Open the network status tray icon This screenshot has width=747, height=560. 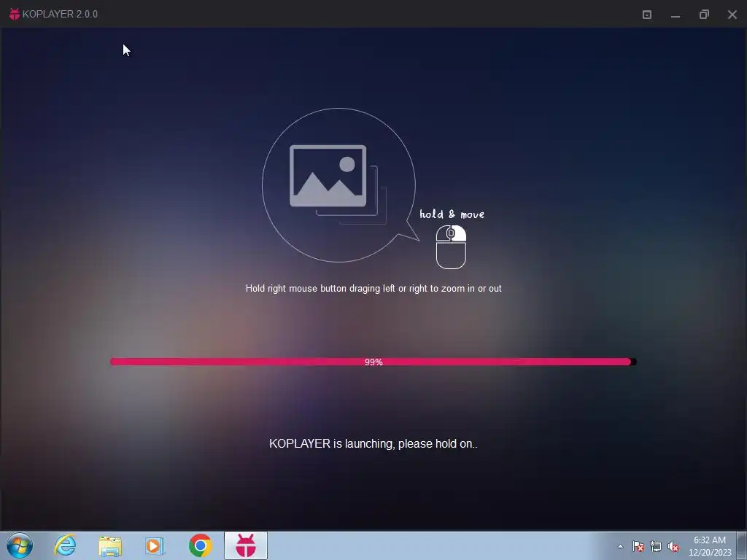pyautogui.click(x=656, y=546)
